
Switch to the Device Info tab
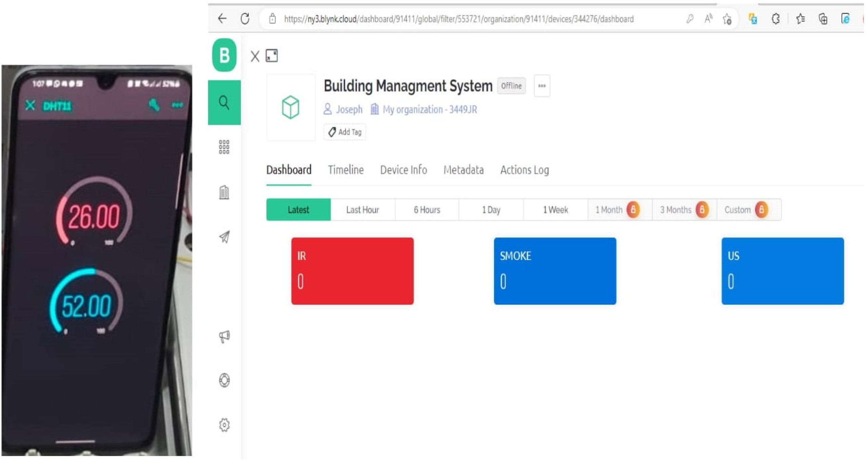pos(403,170)
